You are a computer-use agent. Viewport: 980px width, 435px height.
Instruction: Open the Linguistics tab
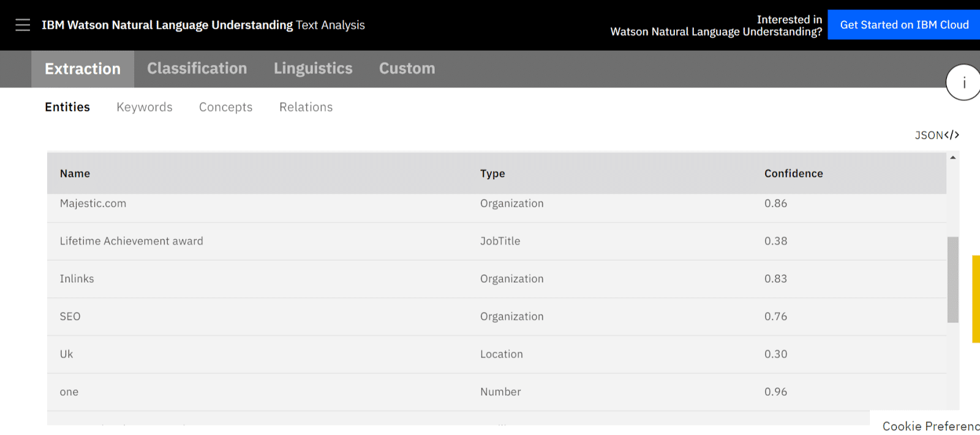point(313,69)
